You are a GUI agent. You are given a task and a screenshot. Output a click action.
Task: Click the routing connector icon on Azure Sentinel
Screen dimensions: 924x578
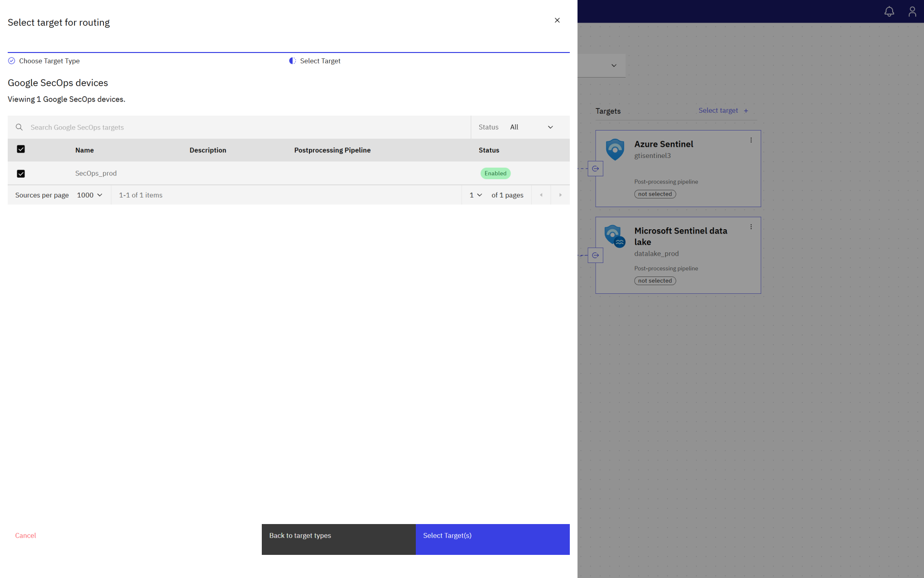pos(595,169)
